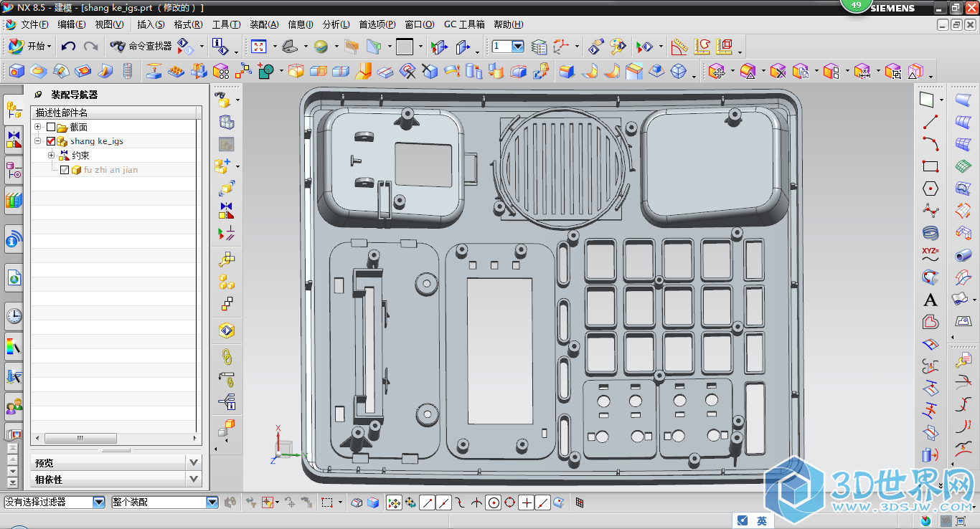Toggle the End Point snap button
980x529 pixels.
tap(427, 502)
